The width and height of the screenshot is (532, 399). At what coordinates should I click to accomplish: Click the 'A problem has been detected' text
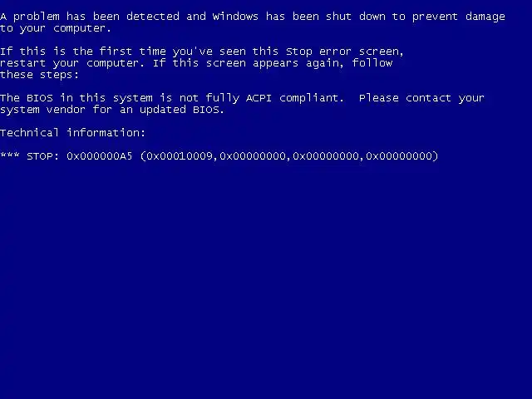pos(90,17)
